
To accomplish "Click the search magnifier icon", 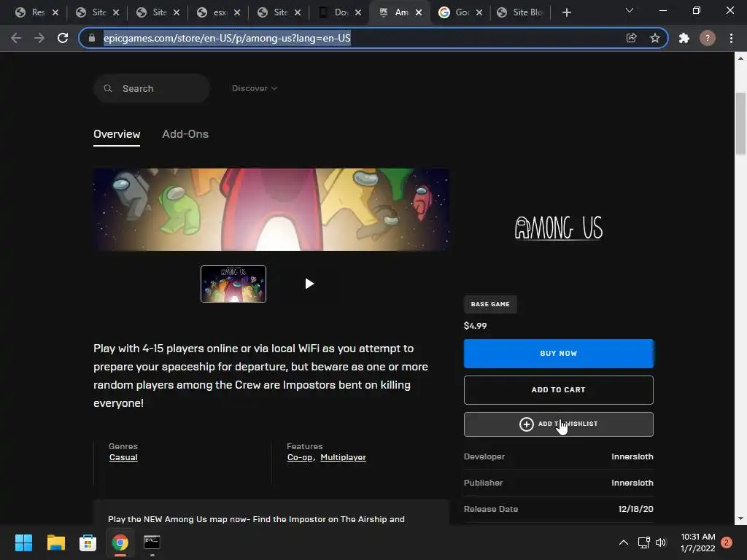I will (108, 88).
